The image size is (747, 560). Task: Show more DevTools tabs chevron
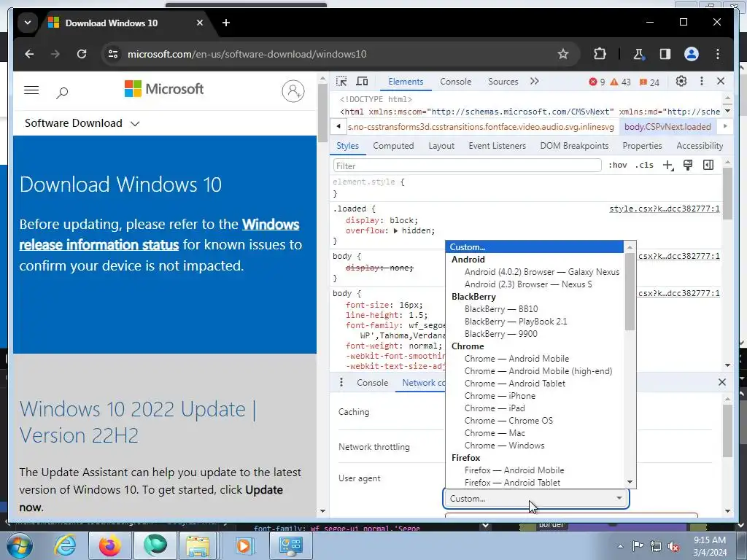click(x=535, y=82)
